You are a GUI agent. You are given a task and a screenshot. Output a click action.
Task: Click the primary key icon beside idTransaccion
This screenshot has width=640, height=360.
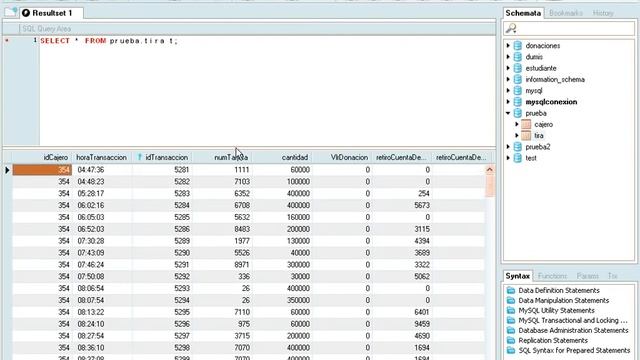[139, 157]
